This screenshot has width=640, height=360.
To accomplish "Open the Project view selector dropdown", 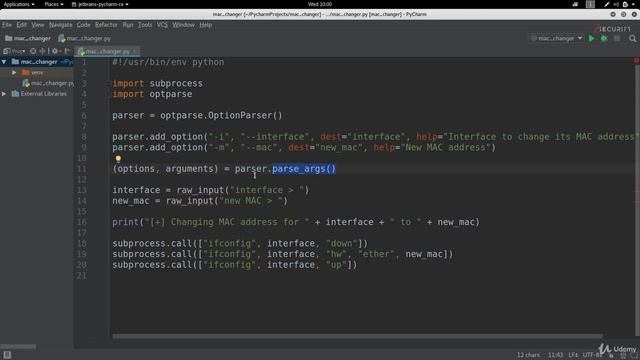I will pos(14,51).
